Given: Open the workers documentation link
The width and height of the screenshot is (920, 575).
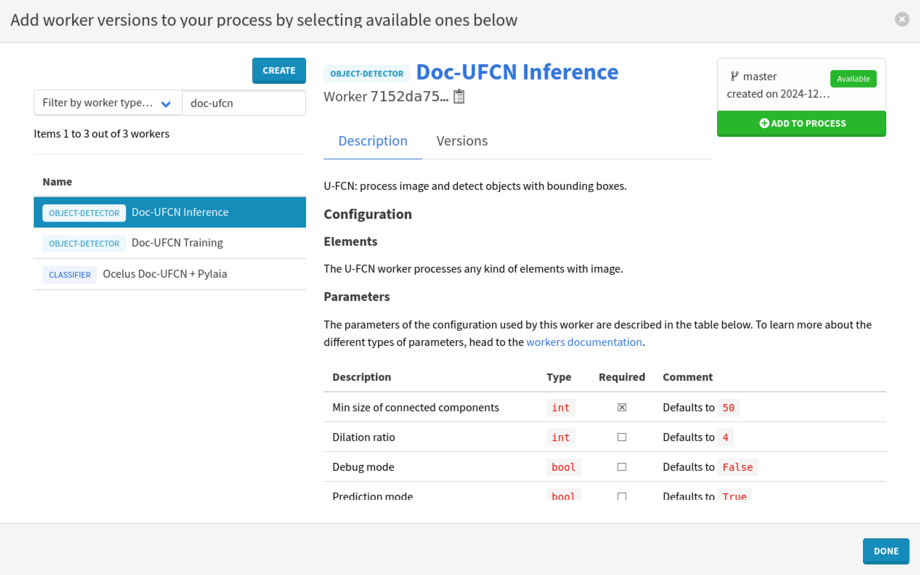Looking at the screenshot, I should click(x=584, y=342).
